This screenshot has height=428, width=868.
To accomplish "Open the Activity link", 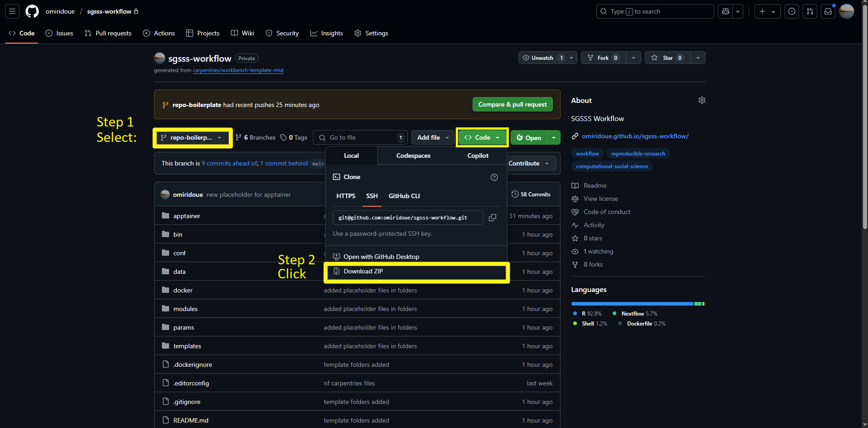I will (x=594, y=225).
